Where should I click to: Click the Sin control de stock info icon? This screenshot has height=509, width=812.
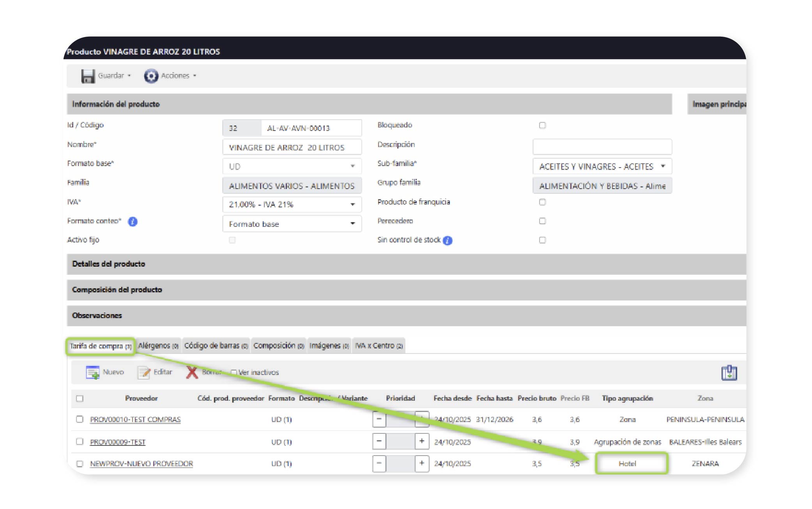pyautogui.click(x=448, y=240)
